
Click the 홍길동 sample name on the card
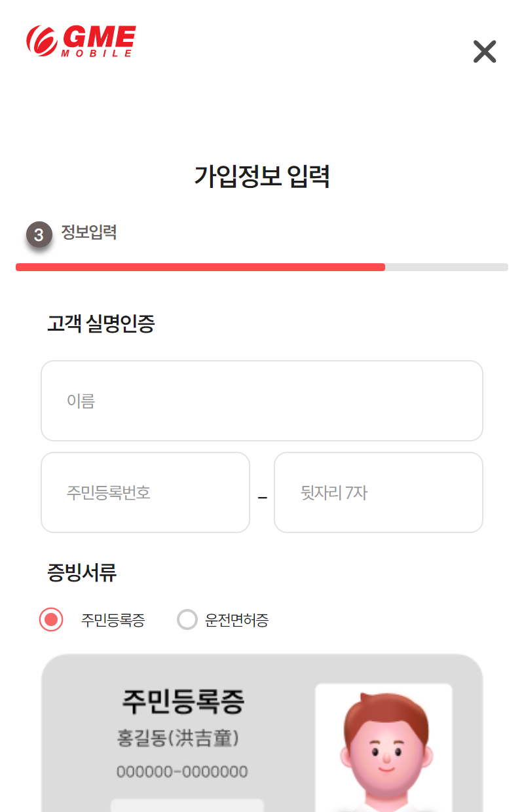(178, 739)
